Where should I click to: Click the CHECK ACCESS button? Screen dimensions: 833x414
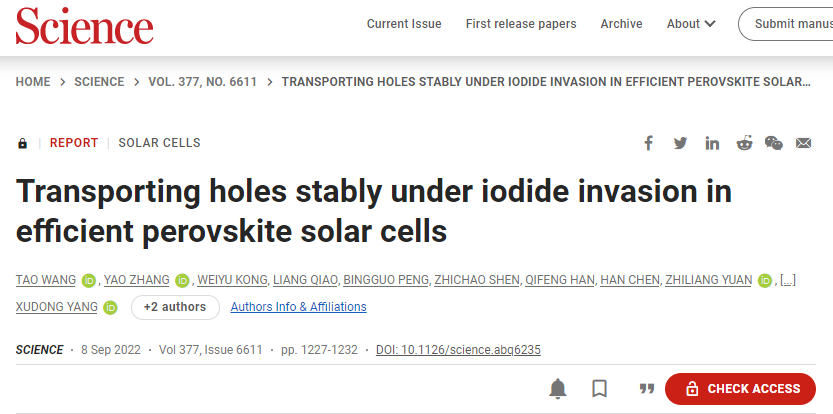(x=740, y=389)
